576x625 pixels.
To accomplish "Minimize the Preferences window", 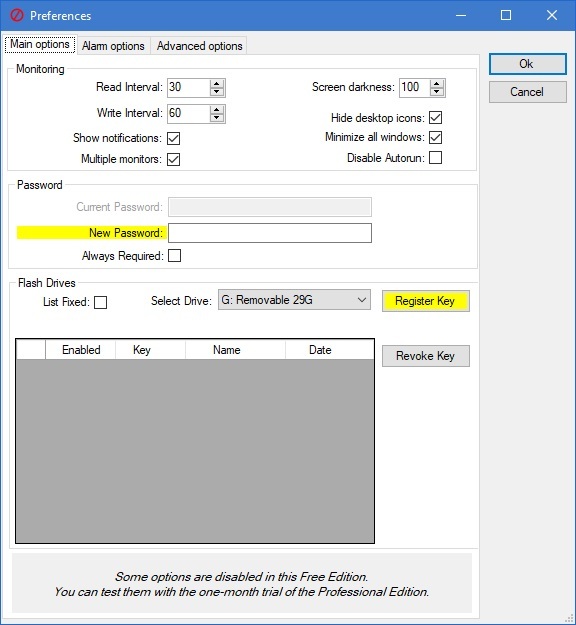I will [x=461, y=16].
